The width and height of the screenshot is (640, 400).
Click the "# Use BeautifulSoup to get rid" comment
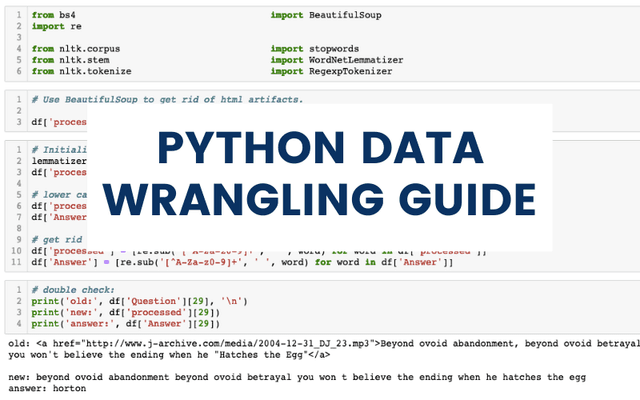tap(167, 100)
